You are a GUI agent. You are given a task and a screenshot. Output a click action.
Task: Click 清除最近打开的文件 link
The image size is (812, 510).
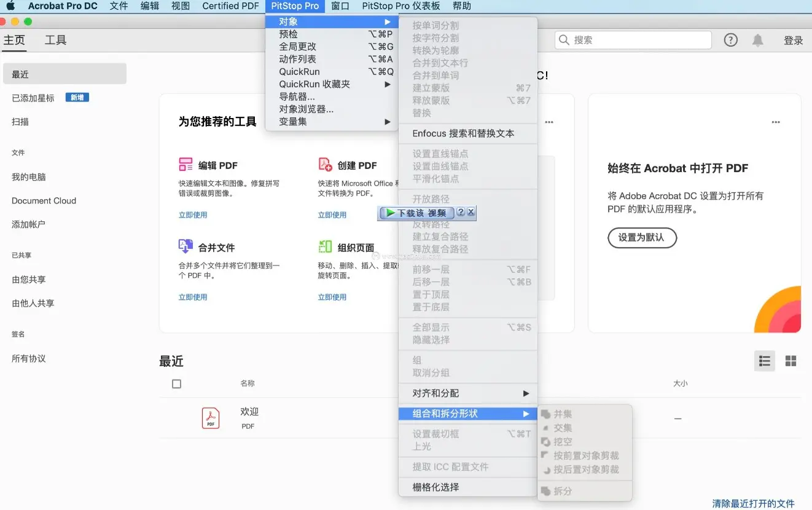click(x=753, y=504)
